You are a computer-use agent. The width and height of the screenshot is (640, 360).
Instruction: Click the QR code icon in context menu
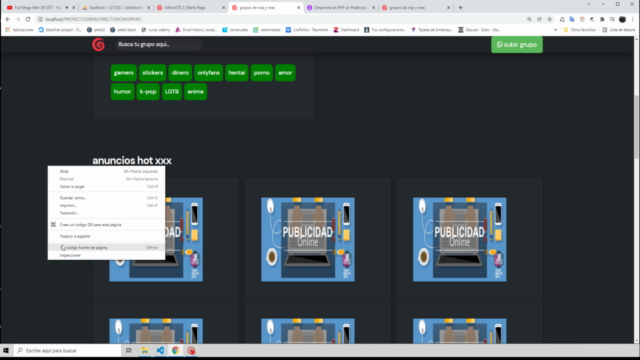coord(53,224)
